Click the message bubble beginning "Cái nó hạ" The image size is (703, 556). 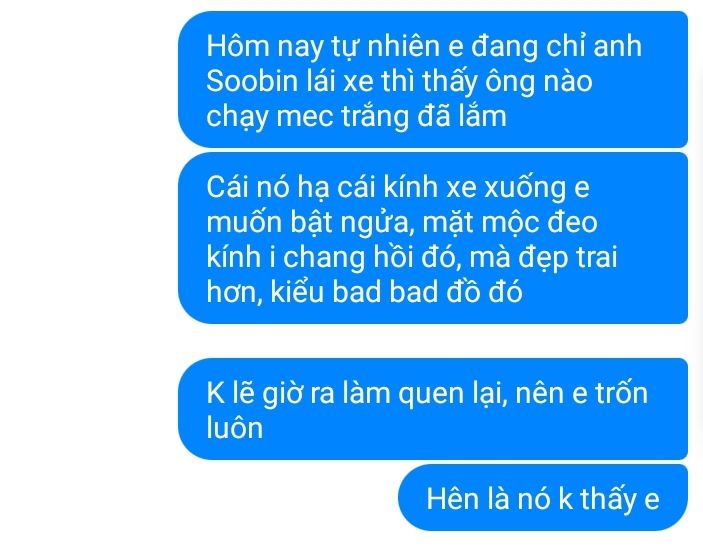click(433, 238)
